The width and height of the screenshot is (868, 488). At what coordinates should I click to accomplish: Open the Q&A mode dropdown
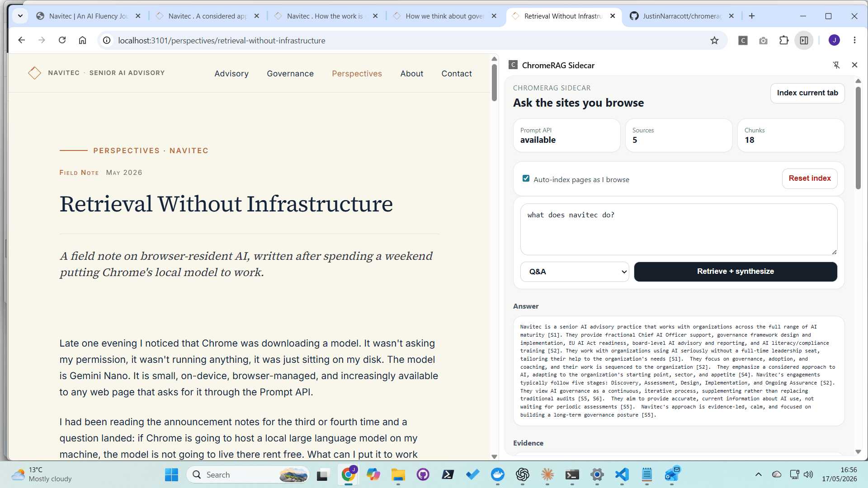575,272
